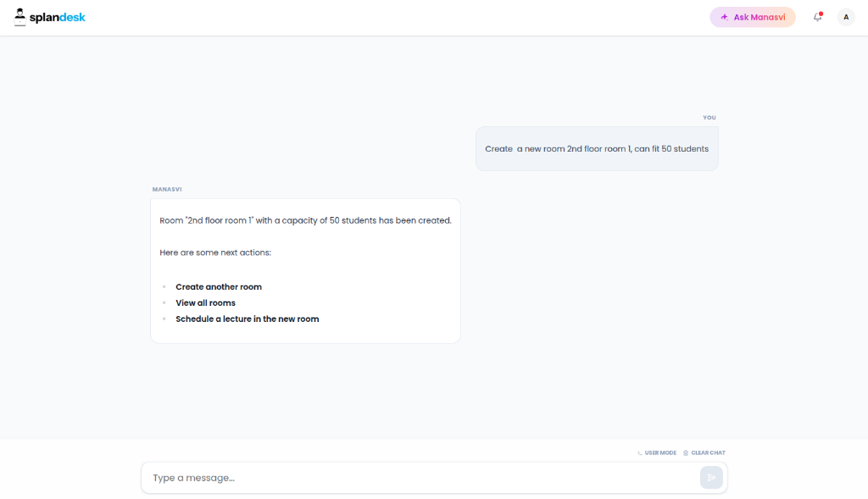Click the splandesk logo
The height and width of the screenshot is (499, 868).
49,17
